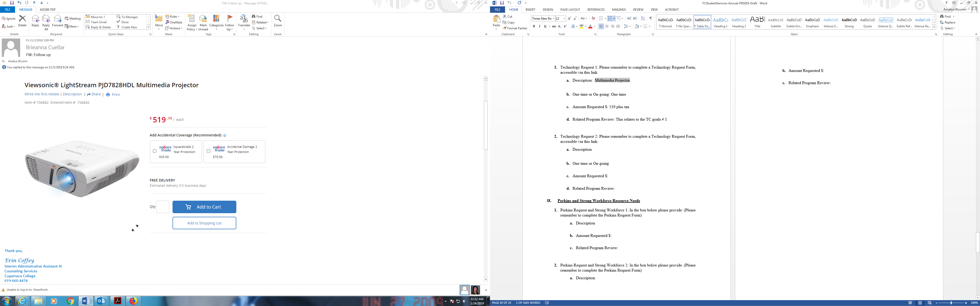Check Accidental Damage 2 Year Protection box
This screenshot has height=306, width=980.
point(208,151)
